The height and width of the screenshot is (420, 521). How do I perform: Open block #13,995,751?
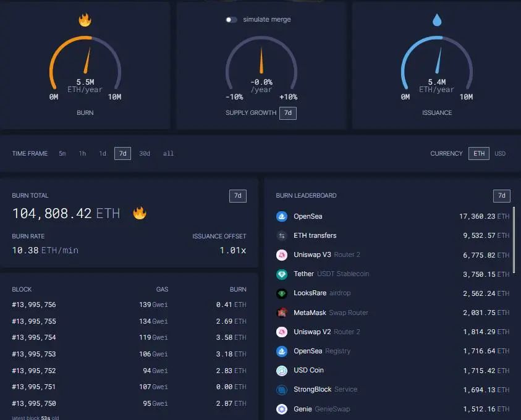tap(129, 387)
